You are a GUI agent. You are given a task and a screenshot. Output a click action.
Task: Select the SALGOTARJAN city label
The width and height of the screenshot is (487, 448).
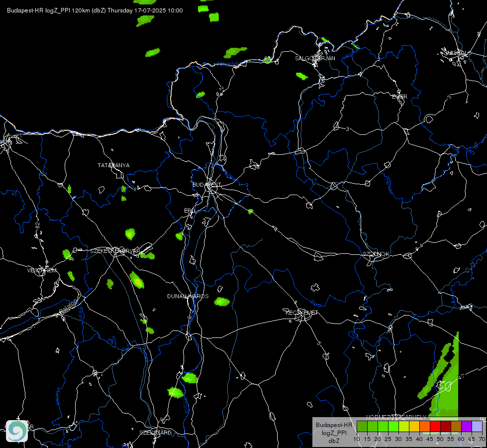click(315, 58)
